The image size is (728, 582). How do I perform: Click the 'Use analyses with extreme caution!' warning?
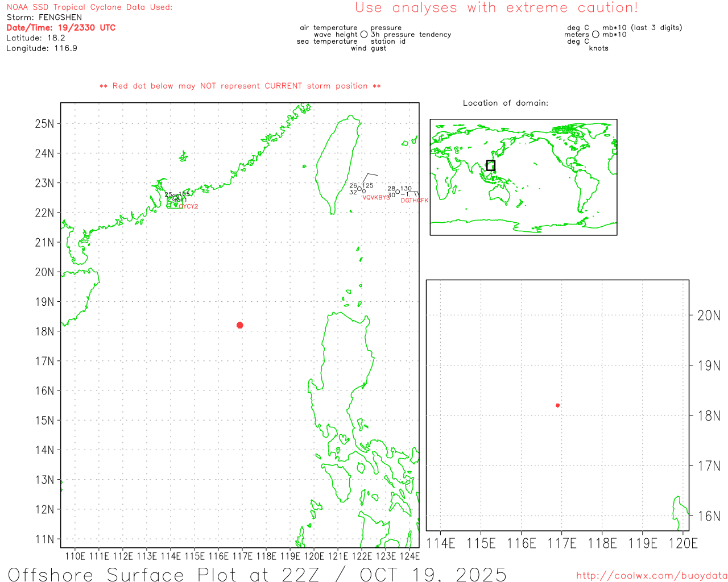click(496, 8)
